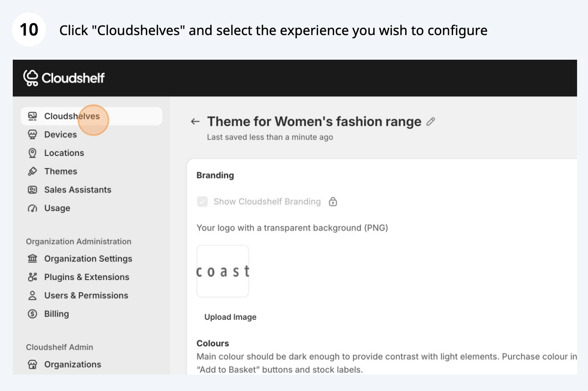
Task: Click the Themes brush icon
Action: (x=32, y=171)
